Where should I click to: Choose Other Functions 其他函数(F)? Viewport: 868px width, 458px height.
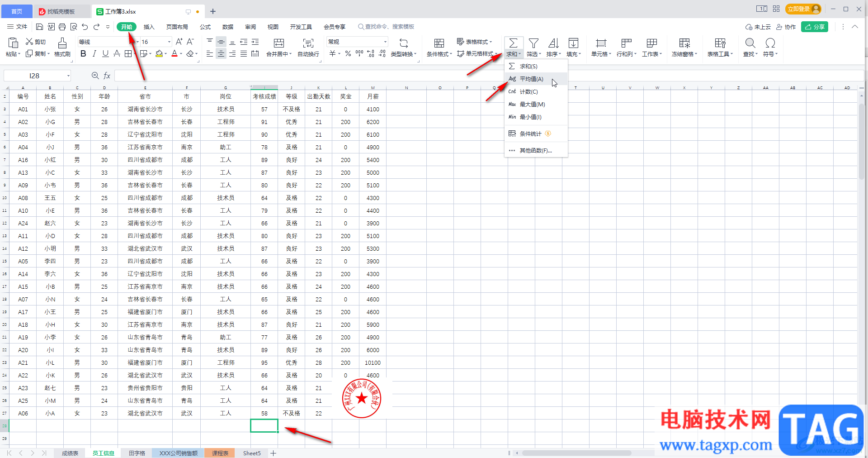point(536,150)
